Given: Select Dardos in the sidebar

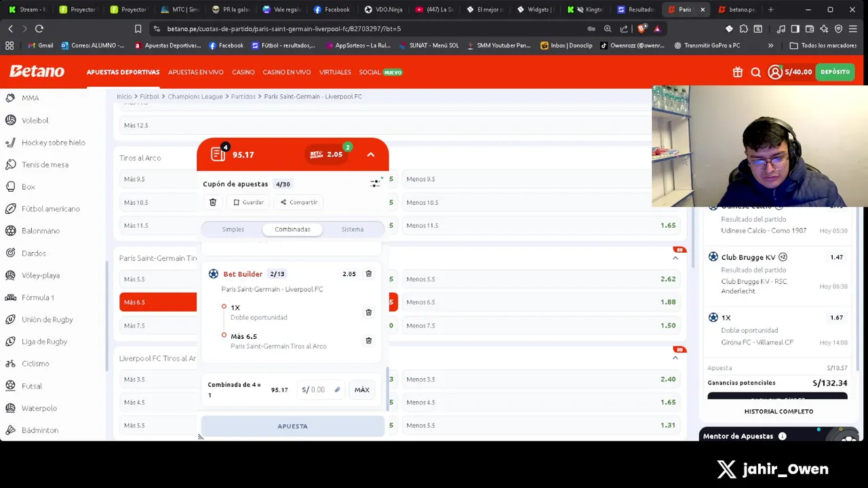Looking at the screenshot, I should 33,253.
